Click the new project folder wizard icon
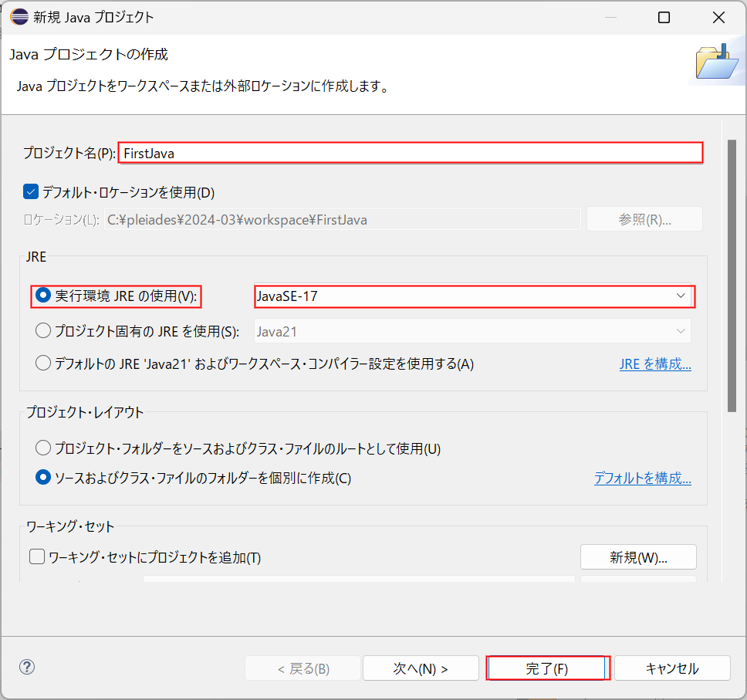747x700 pixels. click(x=716, y=62)
